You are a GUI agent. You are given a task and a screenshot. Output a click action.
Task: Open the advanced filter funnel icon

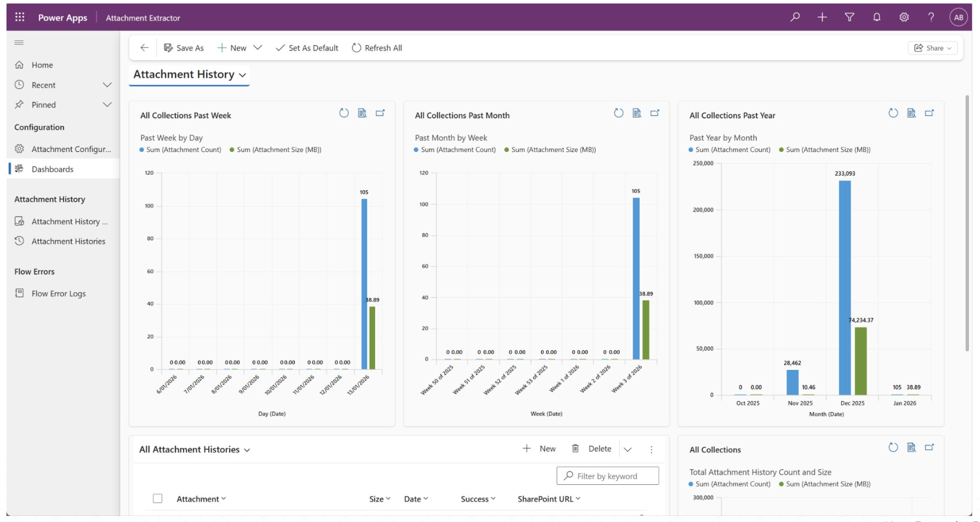pos(849,17)
